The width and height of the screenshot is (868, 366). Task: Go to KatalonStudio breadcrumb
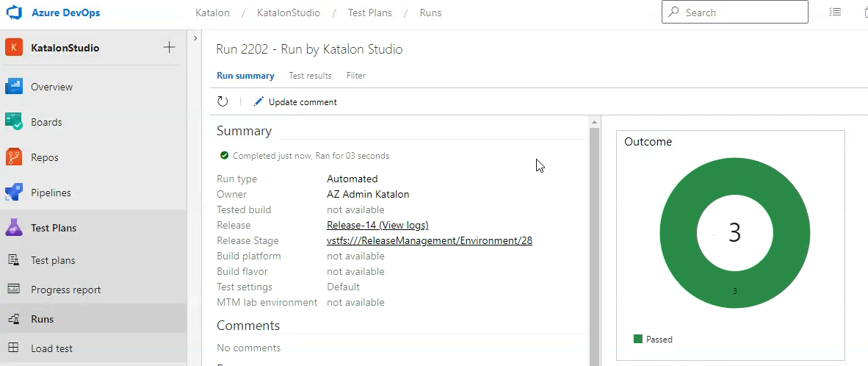[289, 12]
